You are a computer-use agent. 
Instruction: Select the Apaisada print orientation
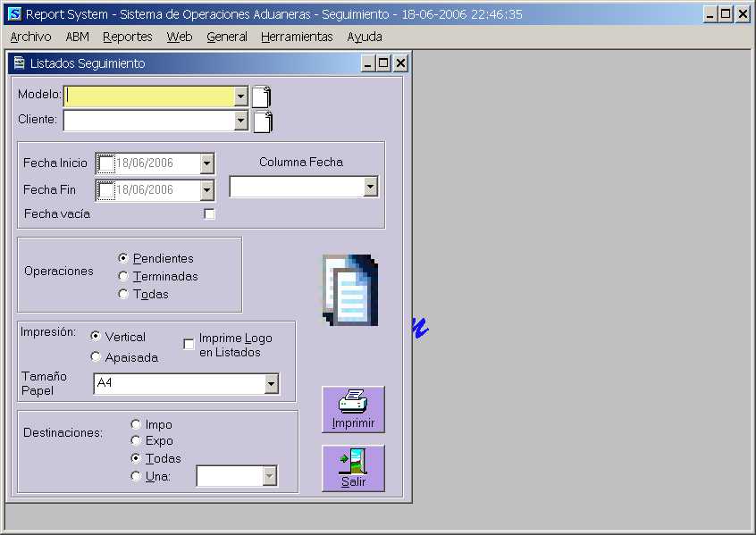click(x=95, y=356)
